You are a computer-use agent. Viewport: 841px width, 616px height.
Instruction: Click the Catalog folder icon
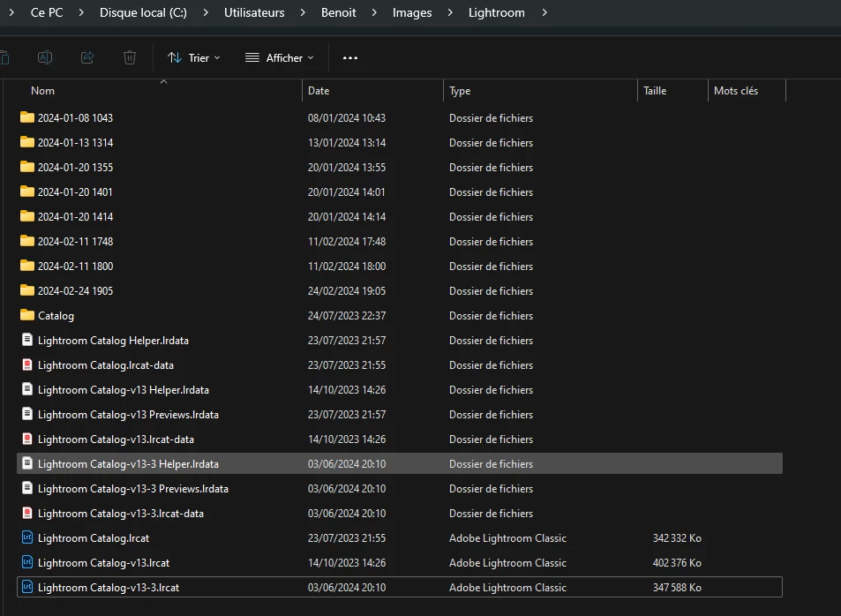pos(26,314)
